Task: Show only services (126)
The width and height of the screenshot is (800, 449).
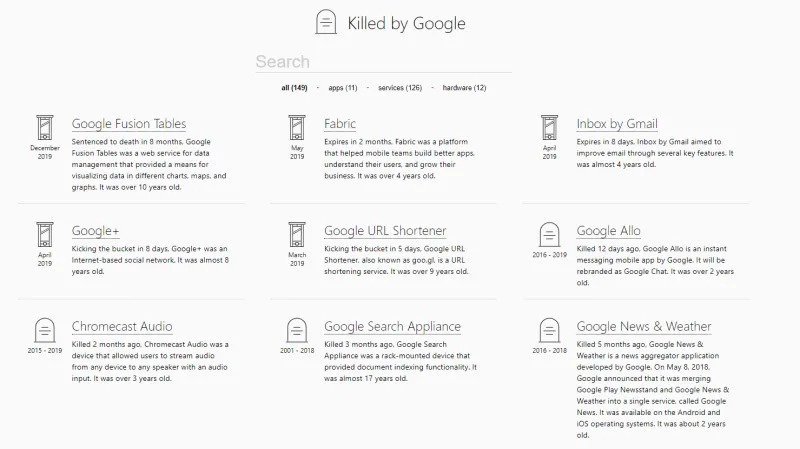Action: (x=399, y=88)
